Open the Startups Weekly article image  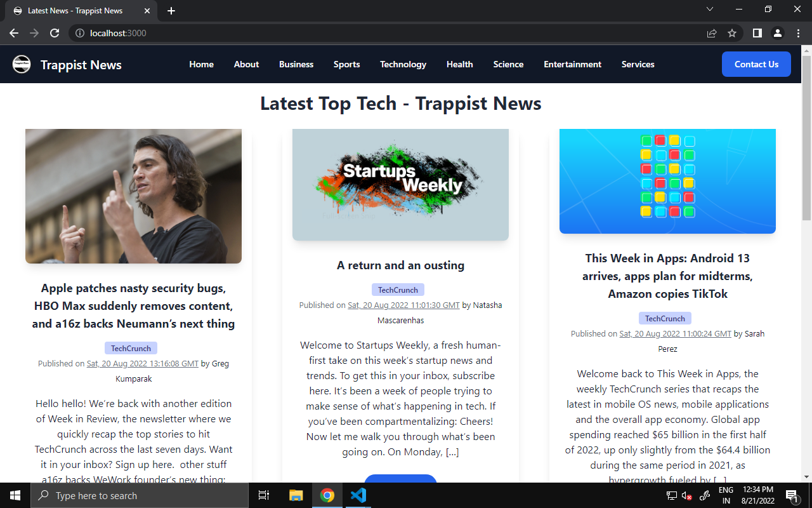point(400,185)
